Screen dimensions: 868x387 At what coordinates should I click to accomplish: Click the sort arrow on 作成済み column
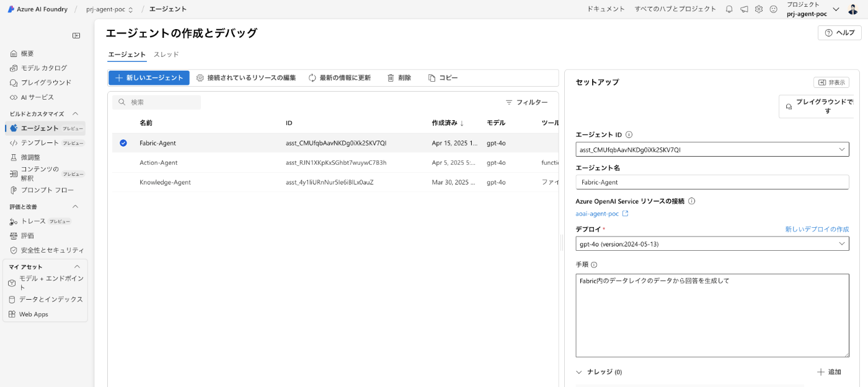[462, 123]
